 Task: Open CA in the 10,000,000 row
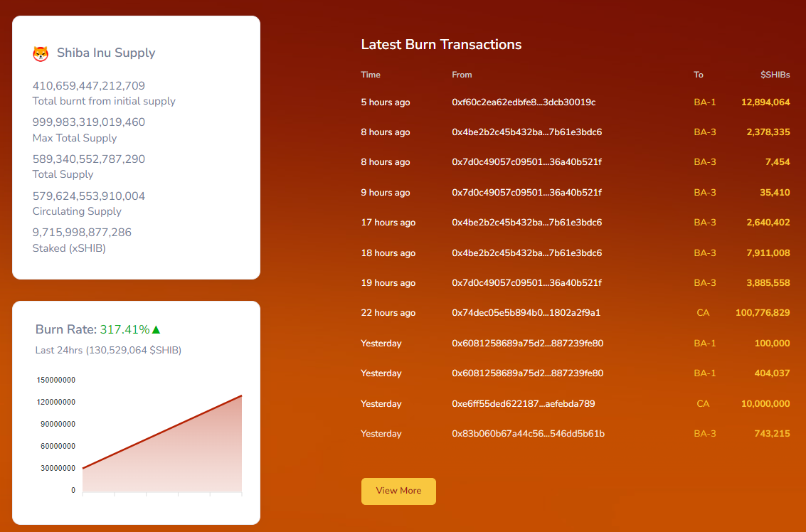tap(703, 403)
